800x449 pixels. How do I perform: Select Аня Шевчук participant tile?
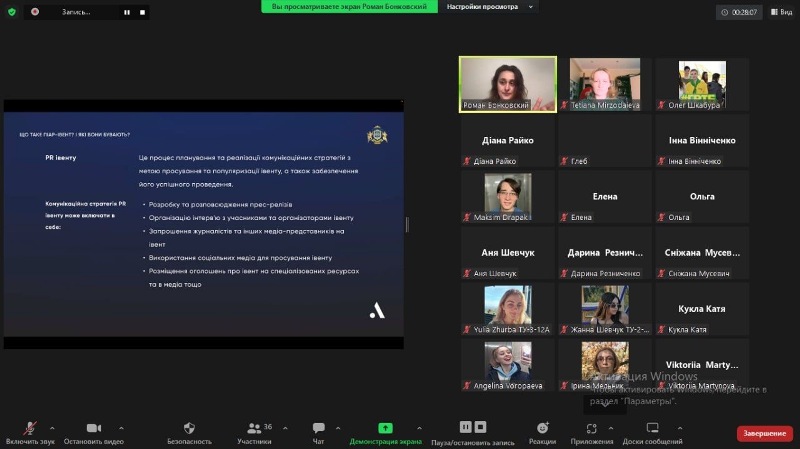(x=508, y=253)
